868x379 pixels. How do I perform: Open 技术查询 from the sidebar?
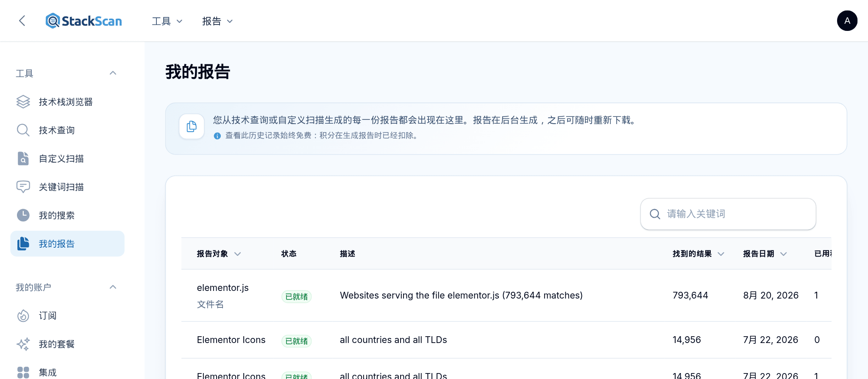pos(67,130)
